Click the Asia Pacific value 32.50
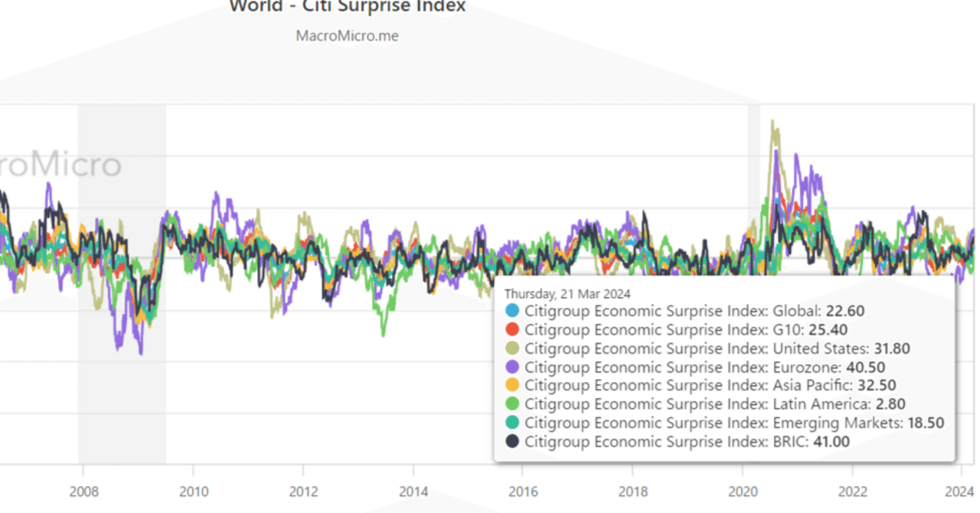The height and width of the screenshot is (513, 980). 876,385
